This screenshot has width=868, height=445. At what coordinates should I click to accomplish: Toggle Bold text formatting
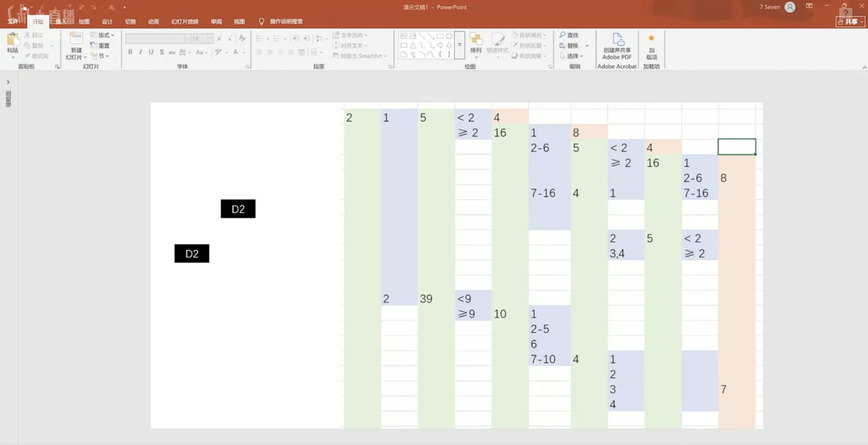130,52
